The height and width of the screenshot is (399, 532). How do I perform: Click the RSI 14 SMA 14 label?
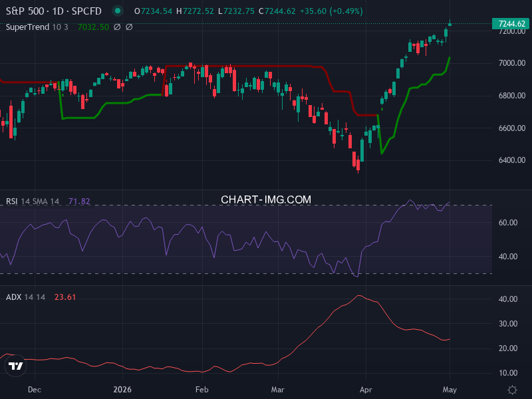click(x=33, y=201)
